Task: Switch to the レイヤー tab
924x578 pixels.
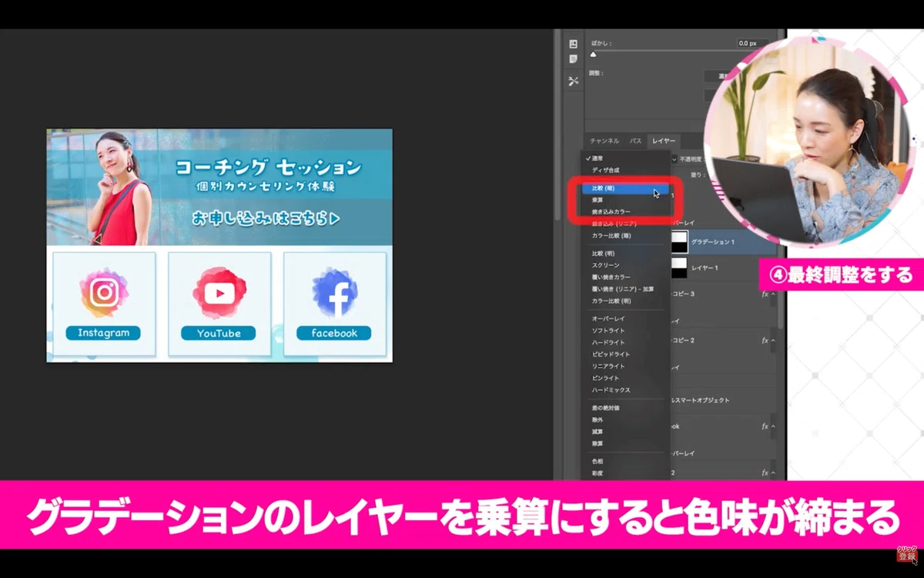Action: tap(663, 141)
